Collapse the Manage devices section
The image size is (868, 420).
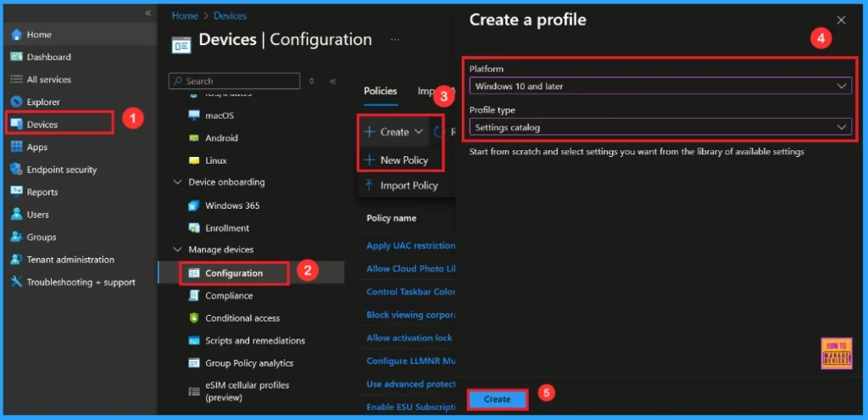coord(177,250)
